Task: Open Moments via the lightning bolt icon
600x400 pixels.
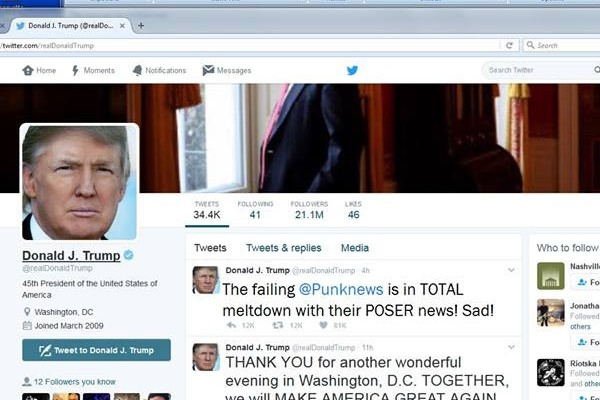Action: click(75, 70)
